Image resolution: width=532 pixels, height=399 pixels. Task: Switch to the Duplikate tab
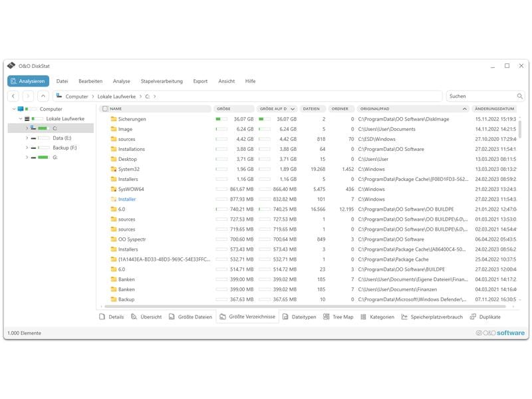(x=485, y=317)
